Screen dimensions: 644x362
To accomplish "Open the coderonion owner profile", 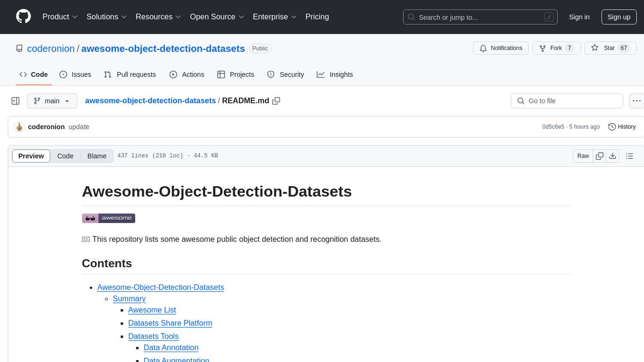I will click(51, 48).
